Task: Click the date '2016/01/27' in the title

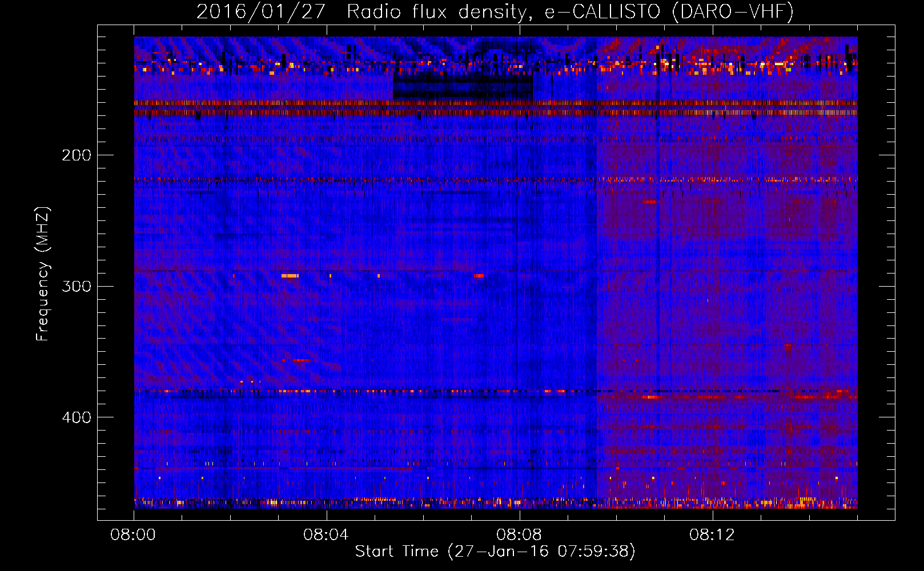Action: point(261,11)
